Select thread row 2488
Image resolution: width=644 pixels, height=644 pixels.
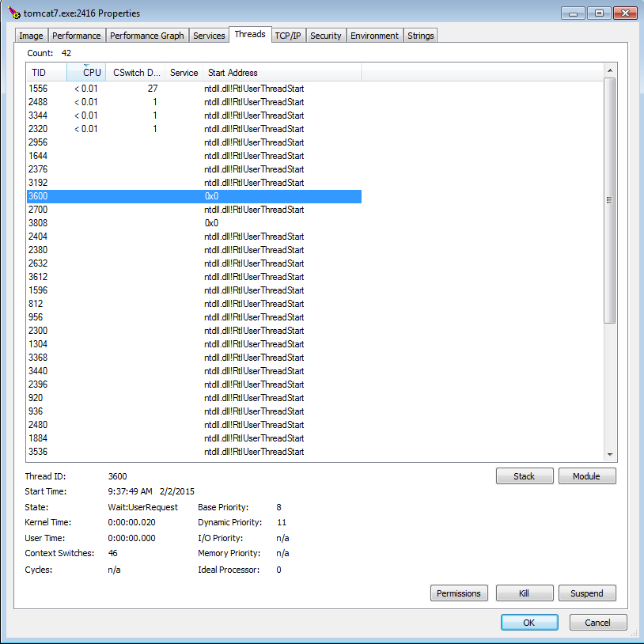tap(194, 102)
